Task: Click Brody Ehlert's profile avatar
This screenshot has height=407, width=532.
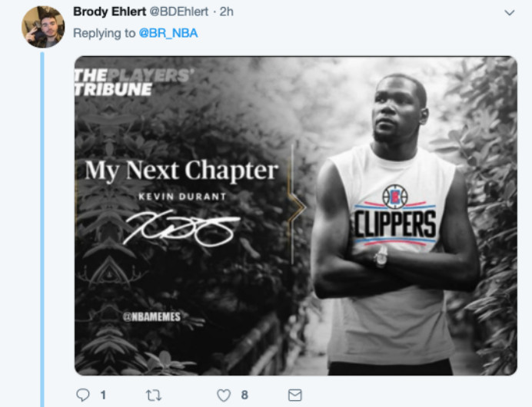Action: pos(43,26)
